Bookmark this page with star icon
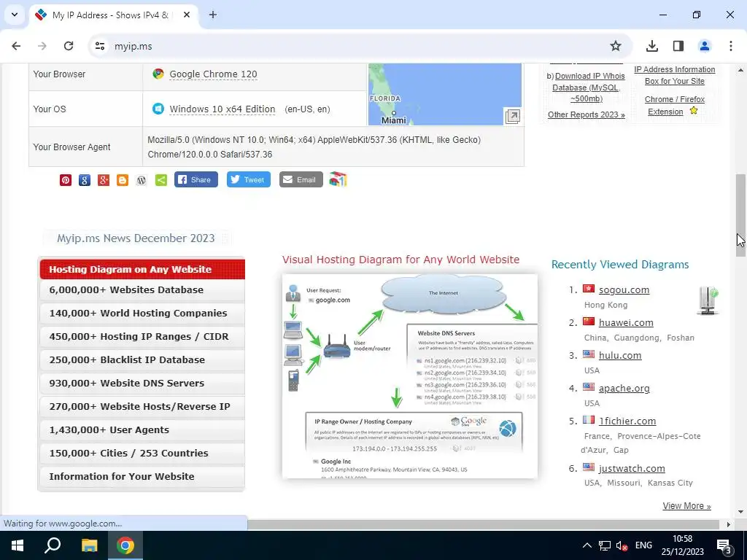The width and height of the screenshot is (747, 560). coord(616,46)
